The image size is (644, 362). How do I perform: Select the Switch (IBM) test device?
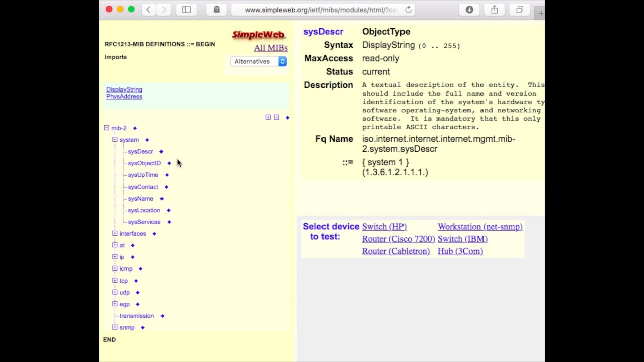click(462, 239)
